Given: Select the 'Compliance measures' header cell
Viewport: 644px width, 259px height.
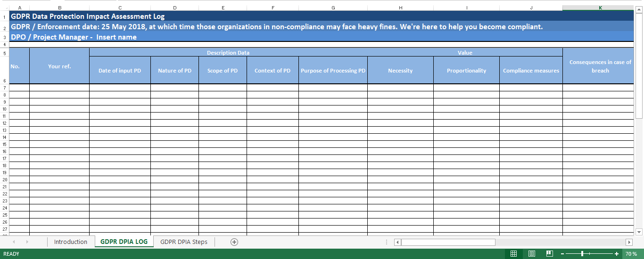Looking at the screenshot, I should [531, 71].
